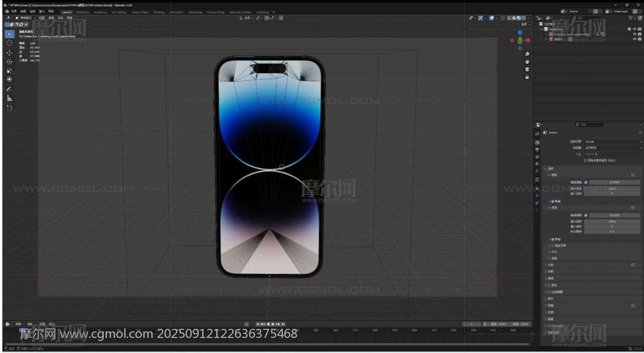Open render engine Cycles dropdown
This screenshot has width=644, height=353.
(613, 141)
